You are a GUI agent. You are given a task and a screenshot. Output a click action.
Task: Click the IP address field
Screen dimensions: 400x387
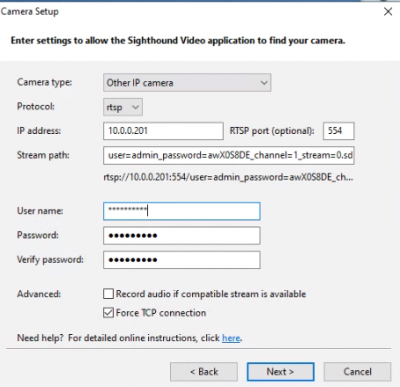coord(163,131)
